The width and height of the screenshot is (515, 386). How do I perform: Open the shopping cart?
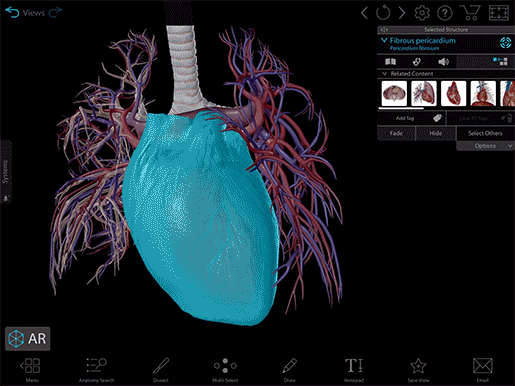(x=470, y=13)
